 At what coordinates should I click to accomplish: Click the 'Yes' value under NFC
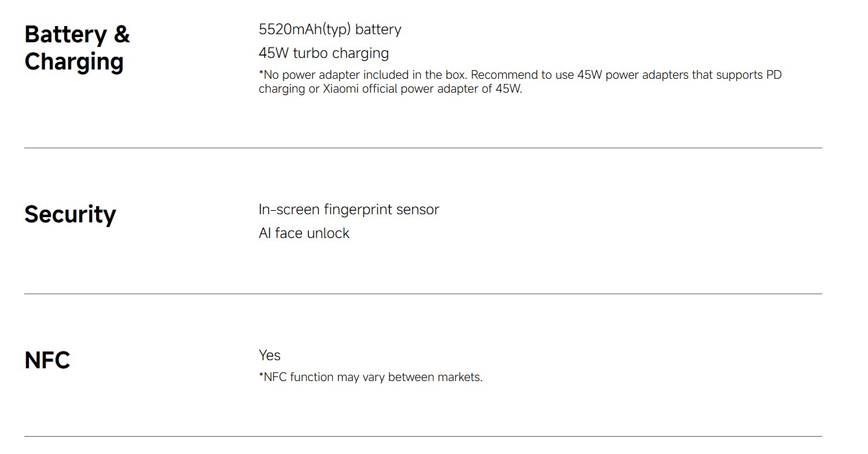(270, 356)
